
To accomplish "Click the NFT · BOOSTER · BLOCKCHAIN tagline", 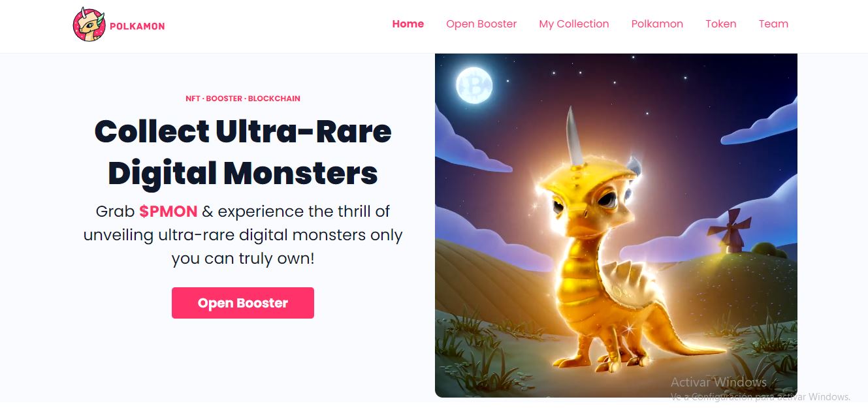I will 243,99.
